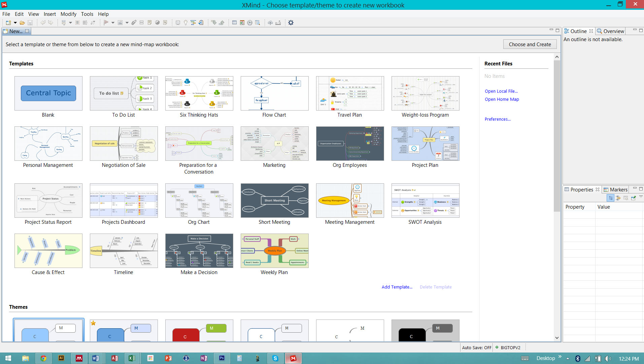Click the Open Home Map link
Viewport: 644px width, 364px height.
[502, 99]
